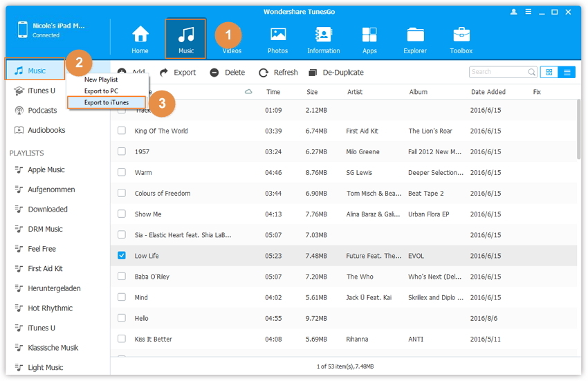Switch to grid view icon

(x=549, y=72)
